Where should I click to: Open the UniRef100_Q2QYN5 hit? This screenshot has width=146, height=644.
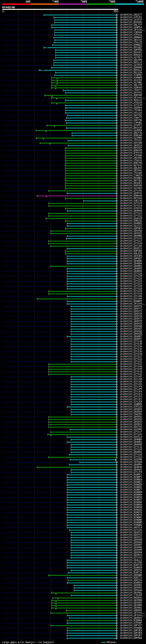point(131,459)
